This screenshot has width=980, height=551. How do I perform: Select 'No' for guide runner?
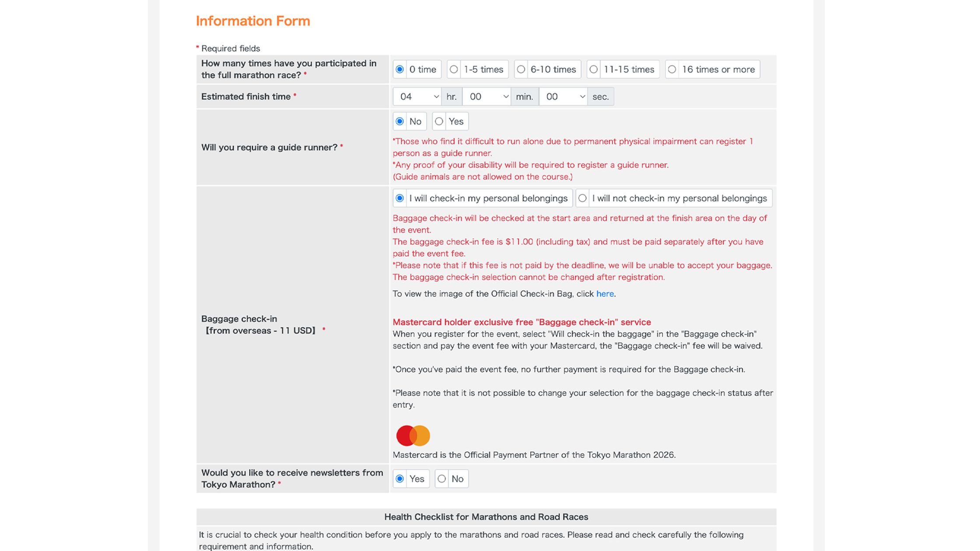[399, 122]
